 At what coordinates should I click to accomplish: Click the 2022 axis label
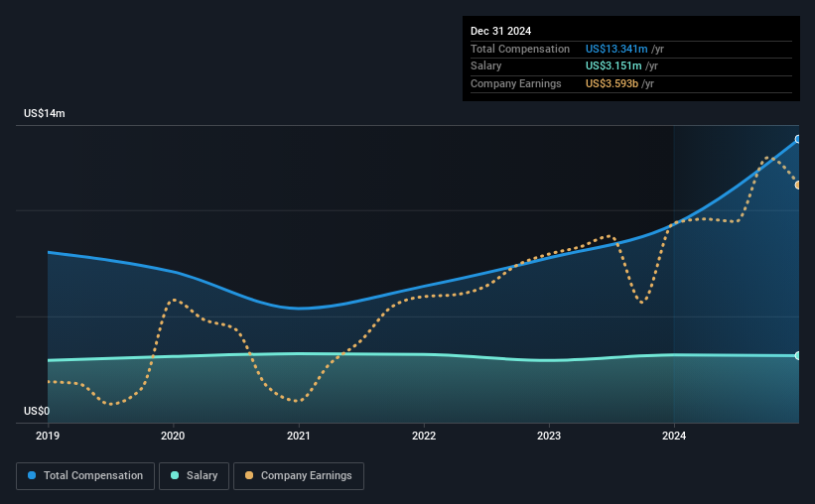pyautogui.click(x=424, y=436)
